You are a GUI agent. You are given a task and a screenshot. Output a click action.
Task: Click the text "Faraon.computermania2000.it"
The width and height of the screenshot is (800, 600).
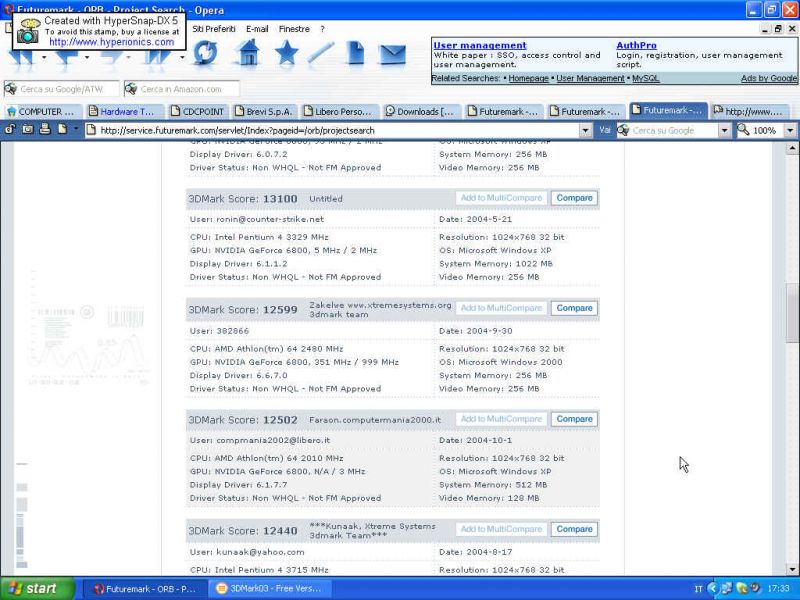375,420
